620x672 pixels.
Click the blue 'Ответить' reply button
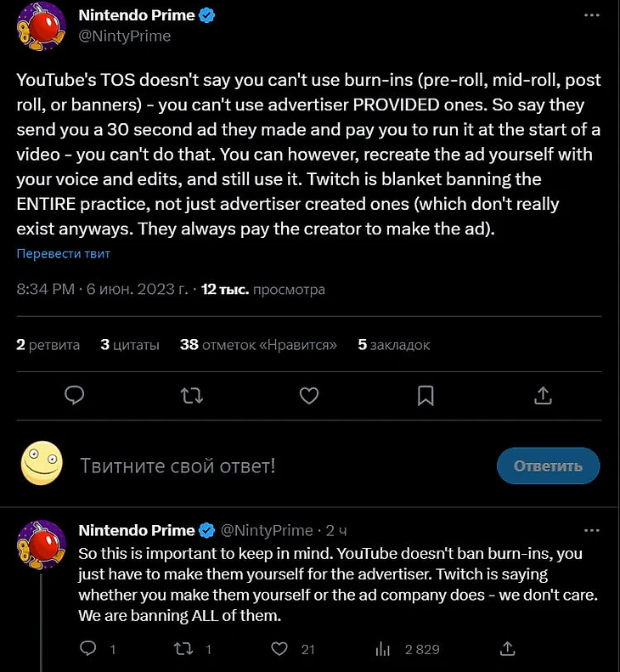pos(548,466)
